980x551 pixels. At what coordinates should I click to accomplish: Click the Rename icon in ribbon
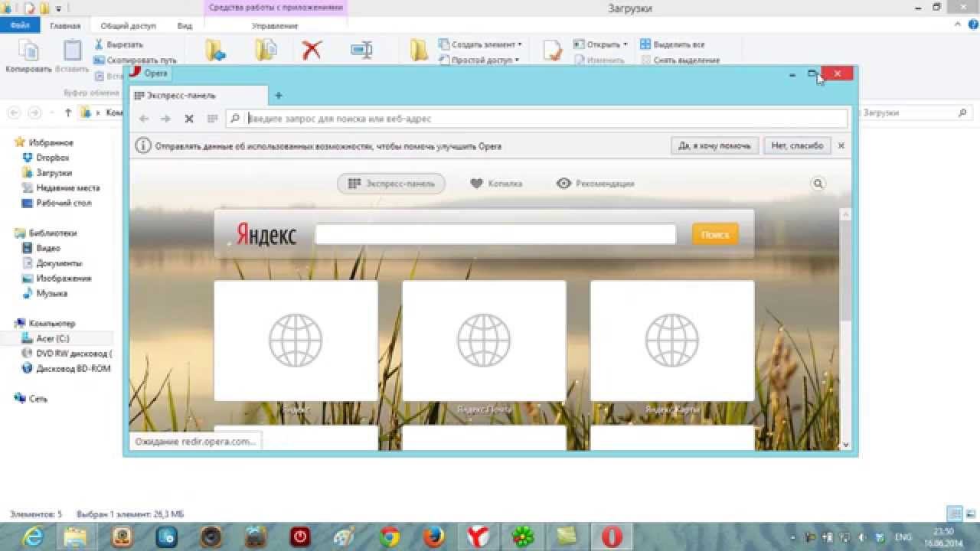pos(361,51)
